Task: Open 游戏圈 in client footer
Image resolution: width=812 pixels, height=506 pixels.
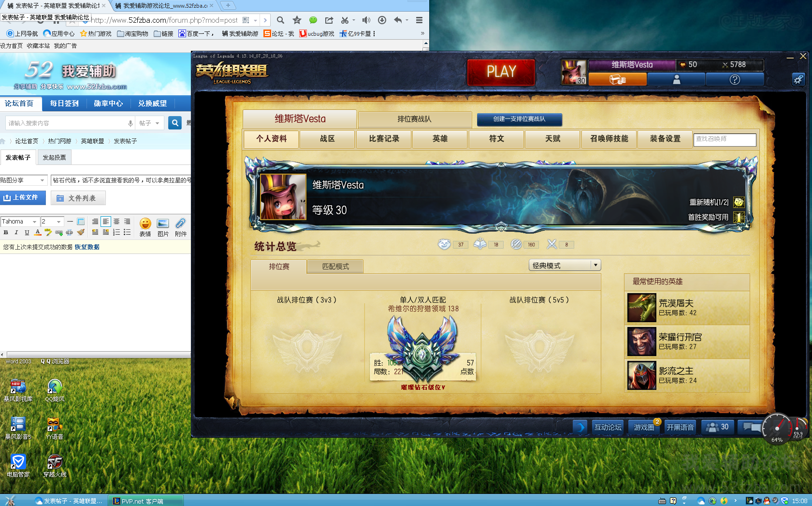Action: coord(644,427)
